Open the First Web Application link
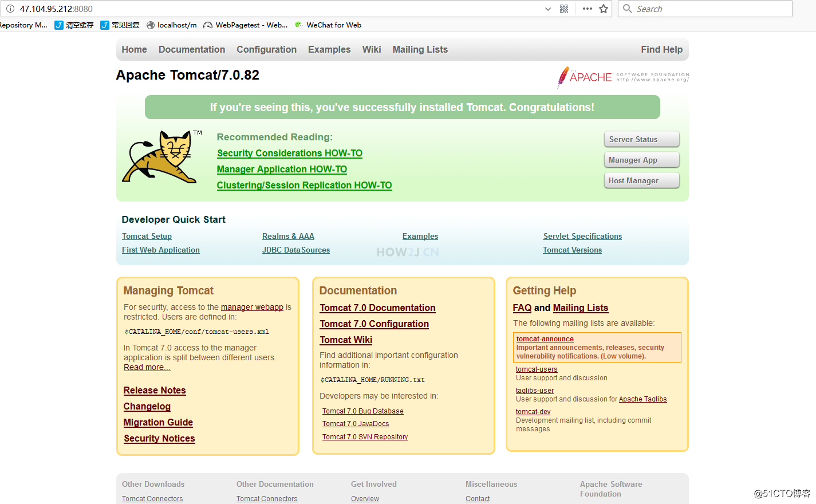Screen dimensions: 816x504 click(161, 250)
